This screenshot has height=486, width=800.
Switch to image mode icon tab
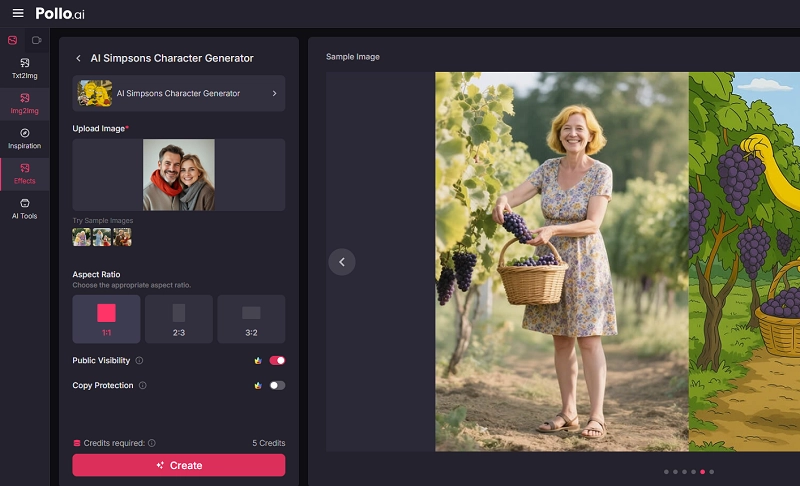(x=12, y=40)
